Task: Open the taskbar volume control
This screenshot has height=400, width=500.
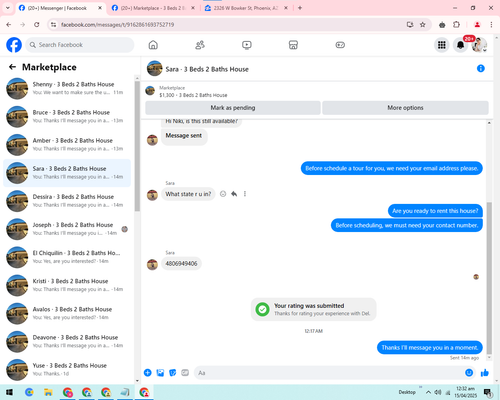Action: [x=438, y=392]
